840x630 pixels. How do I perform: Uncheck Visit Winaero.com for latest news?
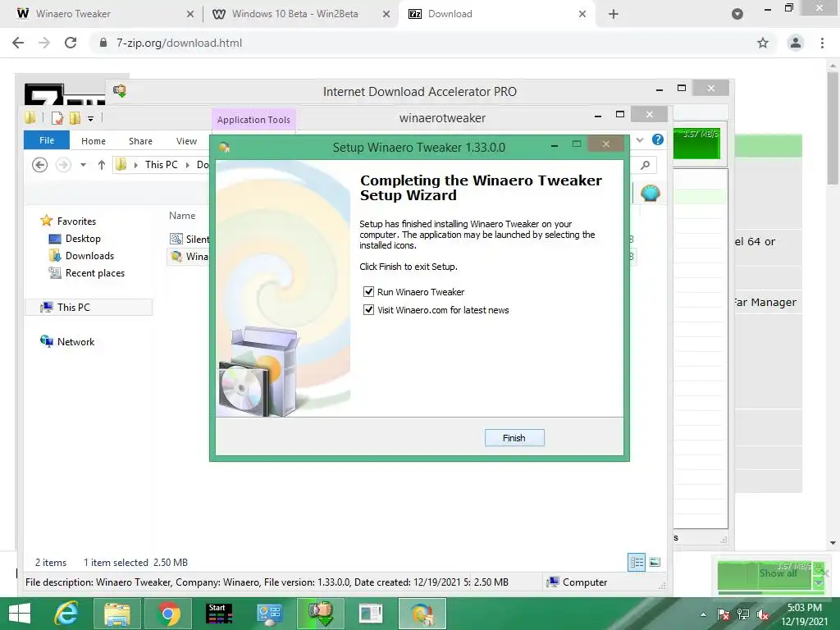pyautogui.click(x=368, y=309)
